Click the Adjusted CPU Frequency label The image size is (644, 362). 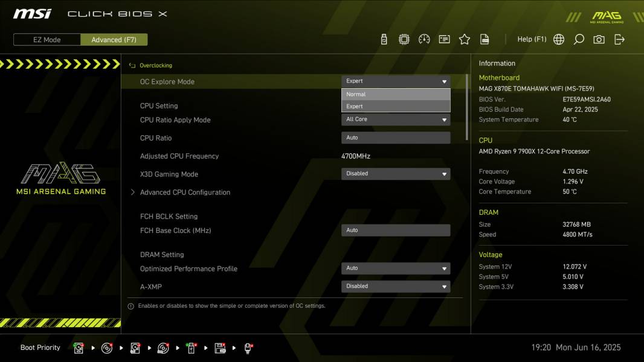point(179,156)
